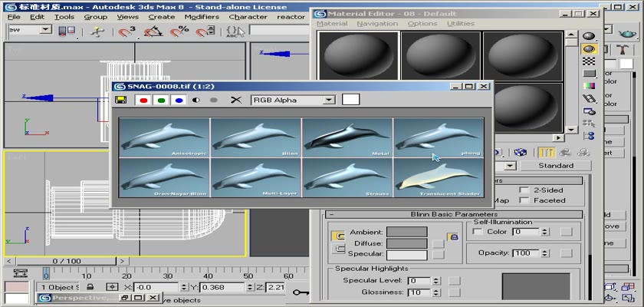The width and height of the screenshot is (644, 307).
Task: Select the first material sample sphere slot
Action: pyautogui.click(x=358, y=54)
